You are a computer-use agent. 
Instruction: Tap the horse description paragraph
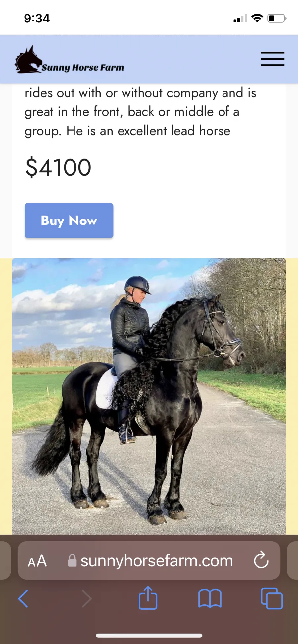click(140, 112)
